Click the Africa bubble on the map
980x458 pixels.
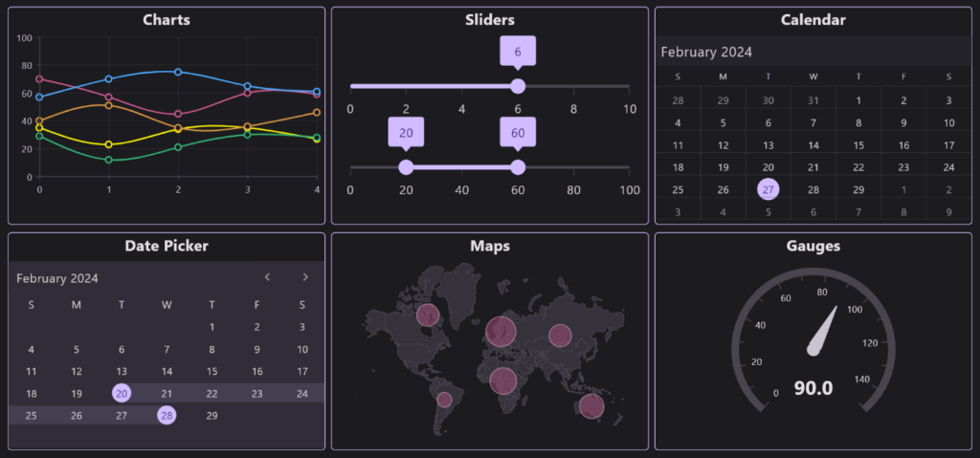point(503,381)
